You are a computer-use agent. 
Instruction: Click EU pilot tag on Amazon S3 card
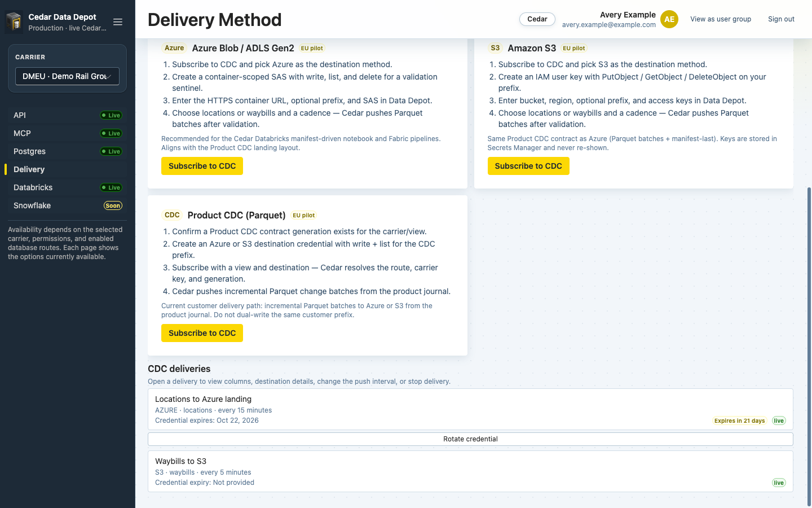[x=574, y=49]
